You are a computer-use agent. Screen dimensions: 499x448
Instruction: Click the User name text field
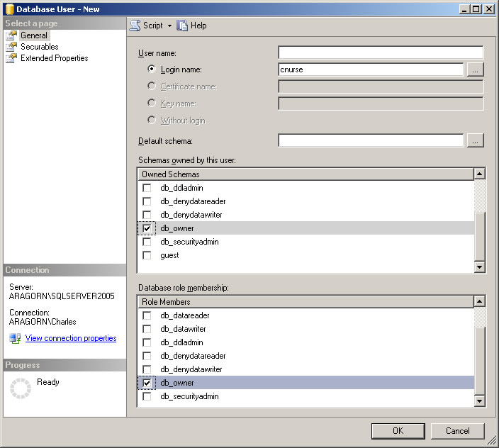pos(380,52)
